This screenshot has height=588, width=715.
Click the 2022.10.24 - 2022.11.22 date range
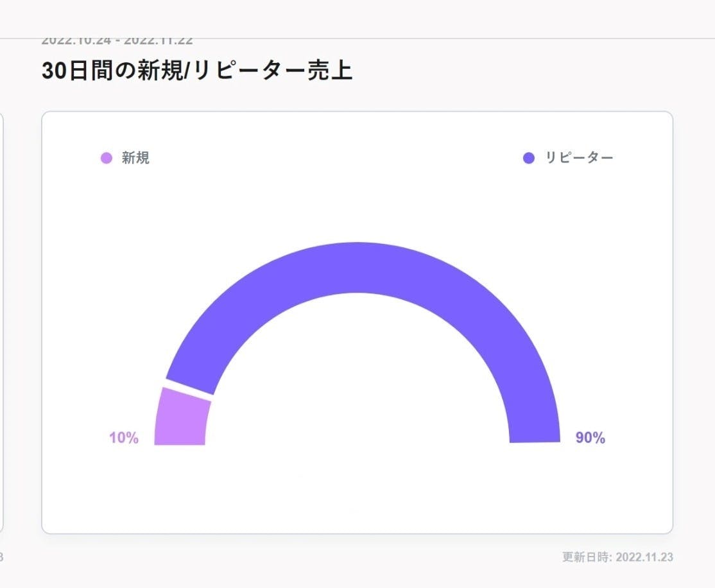tap(117, 40)
